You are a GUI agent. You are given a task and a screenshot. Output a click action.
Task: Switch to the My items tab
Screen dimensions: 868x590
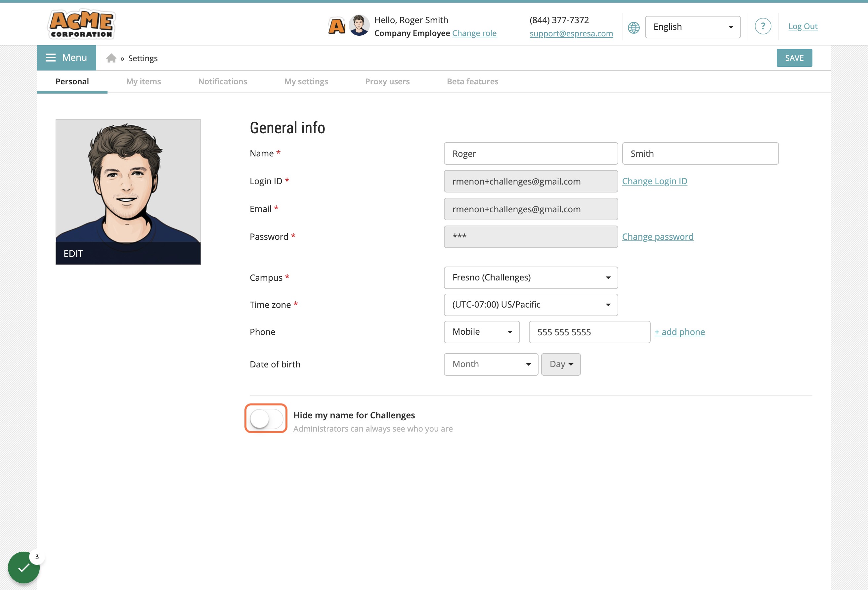[144, 81]
